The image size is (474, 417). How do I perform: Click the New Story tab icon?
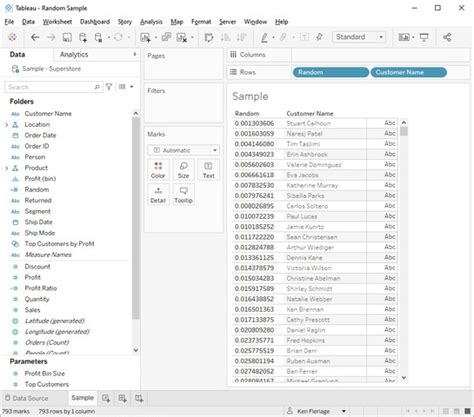pyautogui.click(x=139, y=398)
